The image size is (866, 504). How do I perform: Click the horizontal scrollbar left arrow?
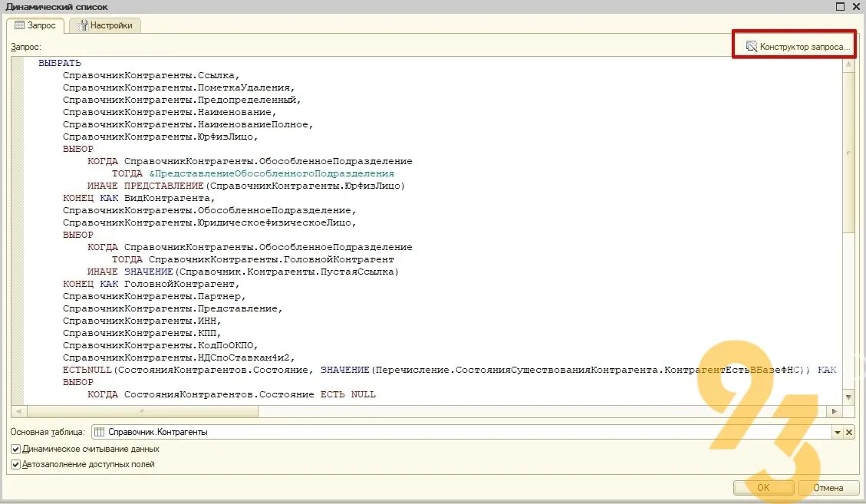18,411
